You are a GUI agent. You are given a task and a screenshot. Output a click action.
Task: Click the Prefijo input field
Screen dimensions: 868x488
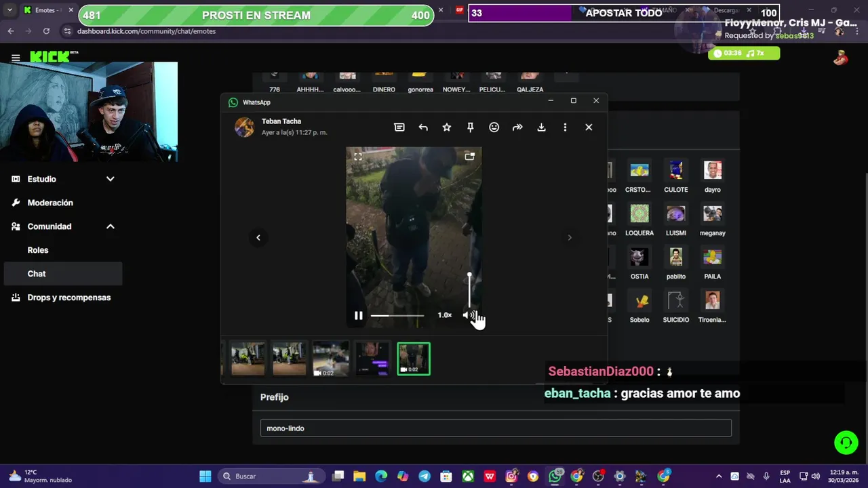pyautogui.click(x=496, y=428)
